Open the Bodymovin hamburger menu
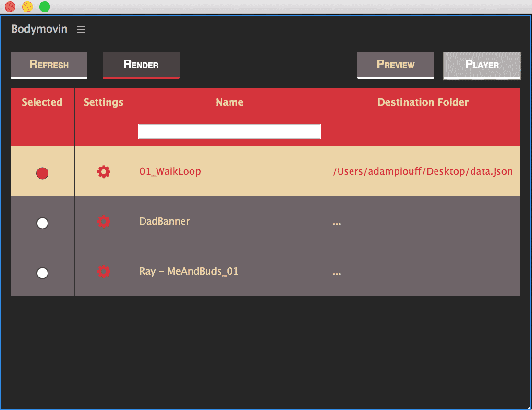Image resolution: width=532 pixels, height=410 pixels. point(80,29)
